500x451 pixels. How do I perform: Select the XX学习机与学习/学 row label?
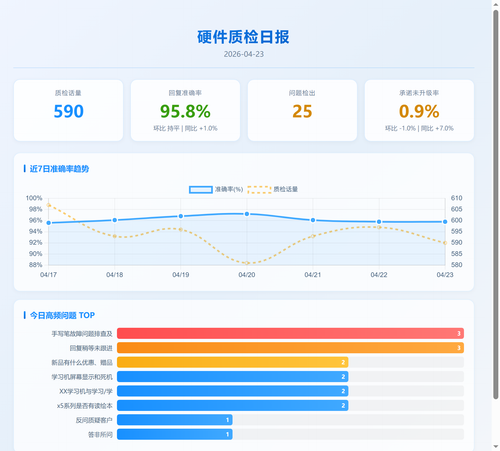click(86, 391)
